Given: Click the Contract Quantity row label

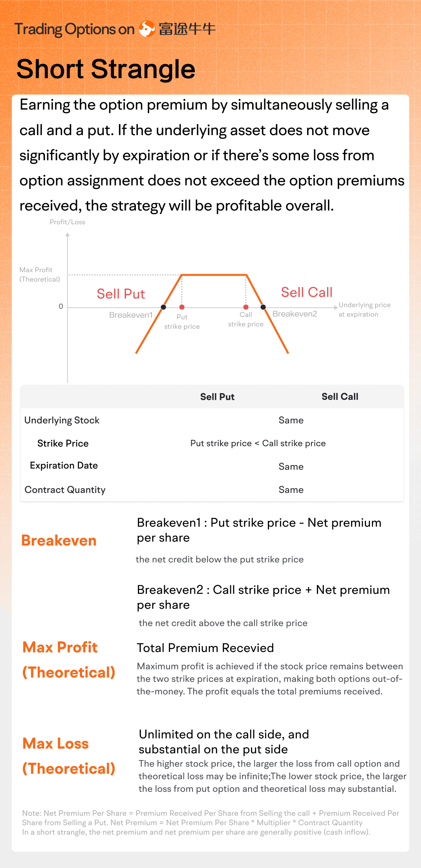Looking at the screenshot, I should (x=65, y=490).
